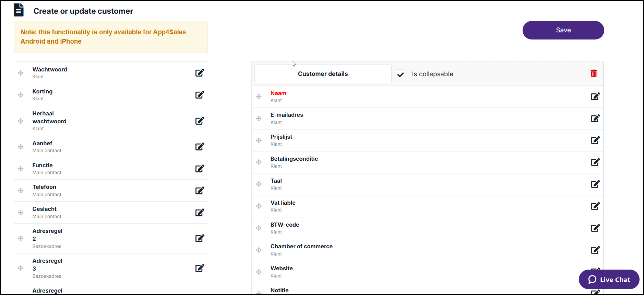Edit the Naam field

coord(595,97)
